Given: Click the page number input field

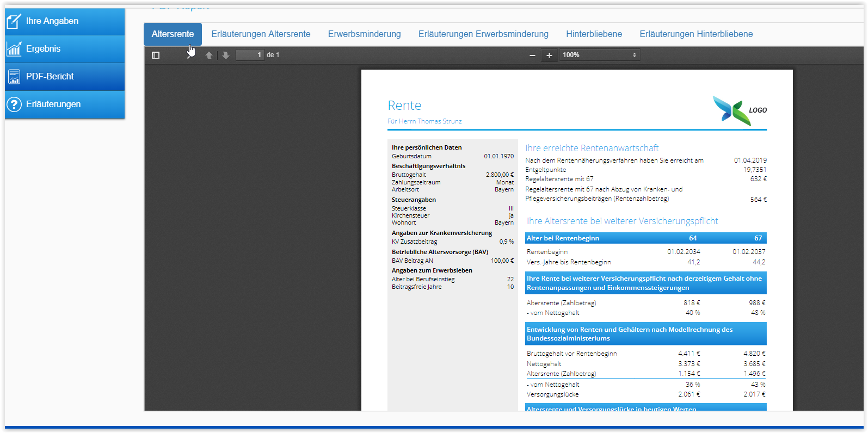Looking at the screenshot, I should pyautogui.click(x=250, y=55).
